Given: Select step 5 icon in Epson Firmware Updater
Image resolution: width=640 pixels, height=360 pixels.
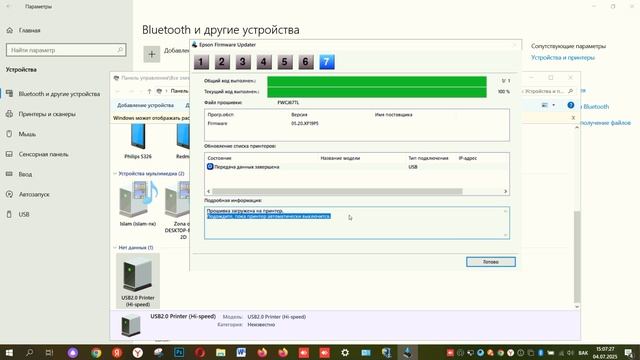Looking at the screenshot, I should pyautogui.click(x=284, y=62).
